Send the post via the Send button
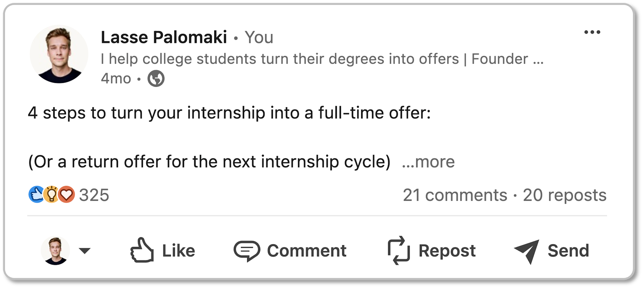This screenshot has height=288, width=644. pos(552,250)
